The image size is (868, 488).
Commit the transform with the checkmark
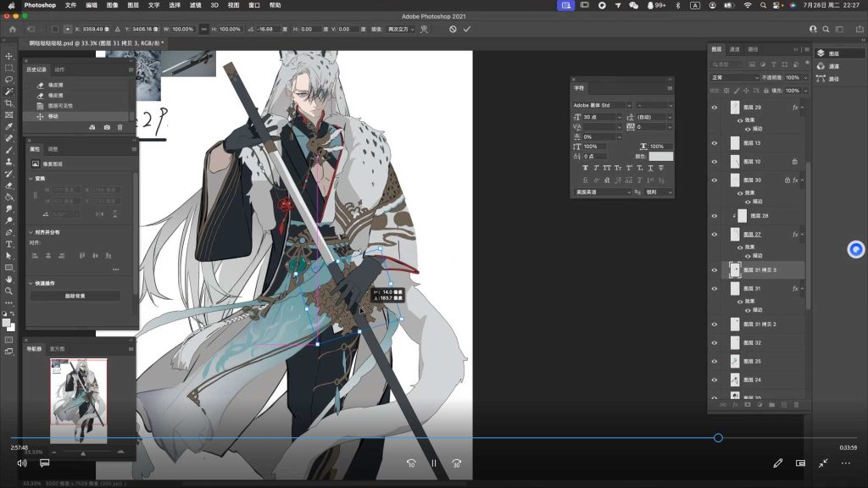pyautogui.click(x=467, y=30)
